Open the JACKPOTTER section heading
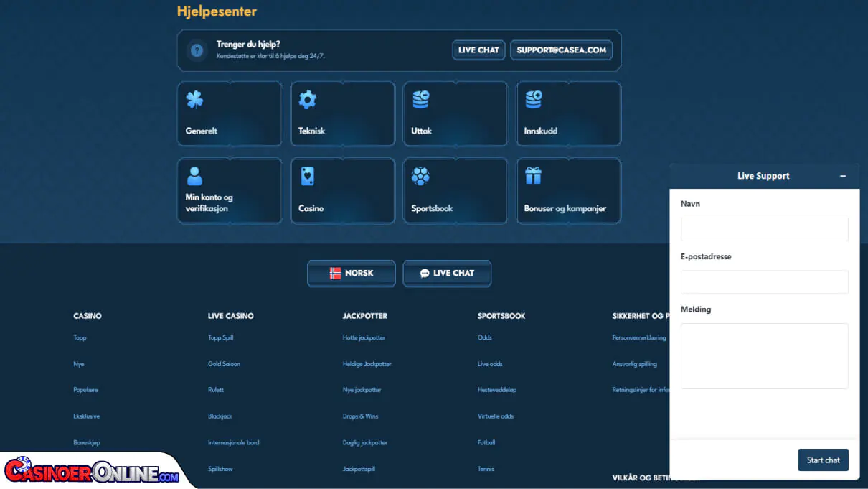The image size is (868, 489). [366, 315]
